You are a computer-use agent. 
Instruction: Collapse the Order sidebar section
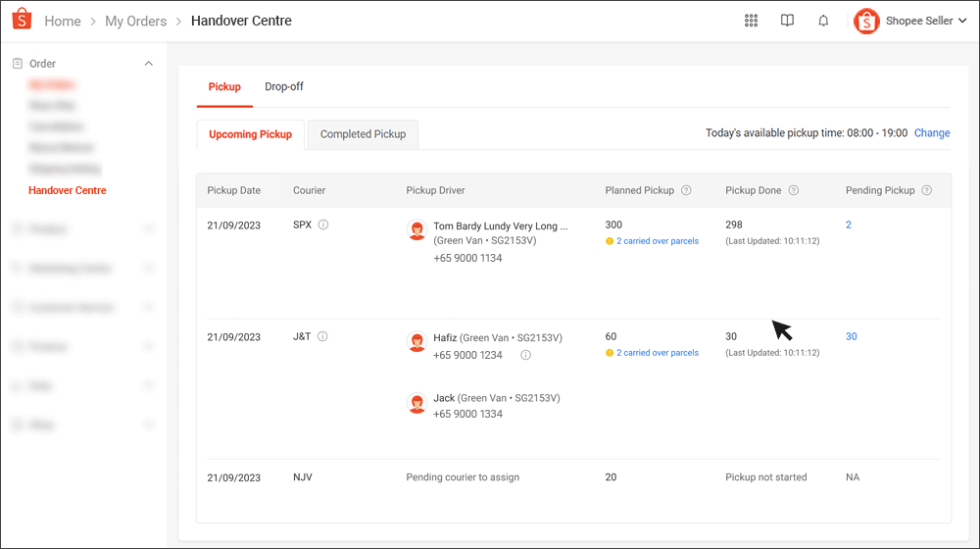coord(149,63)
